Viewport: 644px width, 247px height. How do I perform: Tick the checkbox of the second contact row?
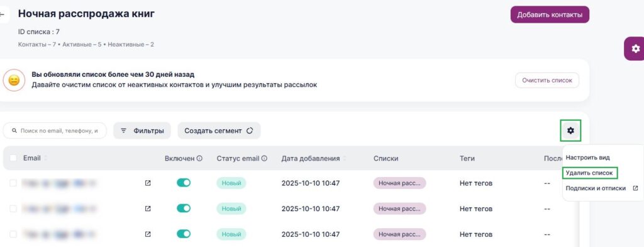[13, 209]
